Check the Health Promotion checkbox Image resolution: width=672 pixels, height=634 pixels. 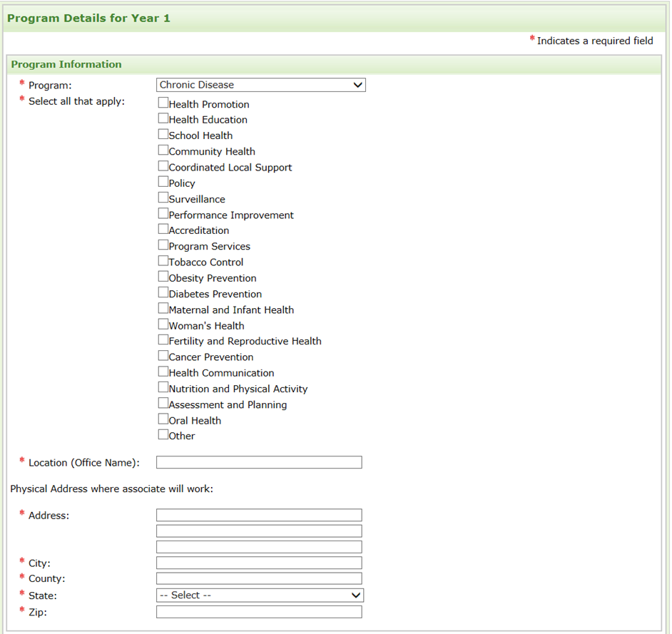pos(163,103)
